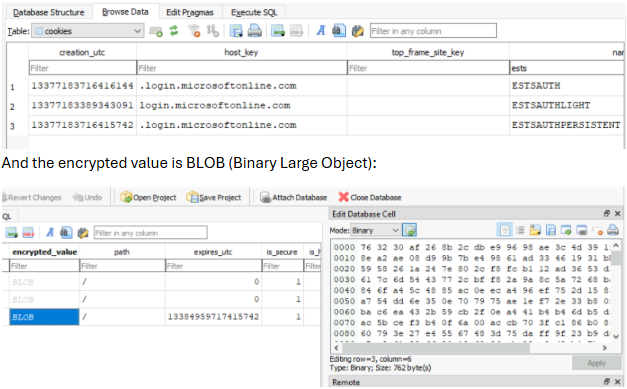This screenshot has height=389, width=627.
Task: Select the cell ESTSAUTHPERSISTENT
Action: tap(566, 125)
